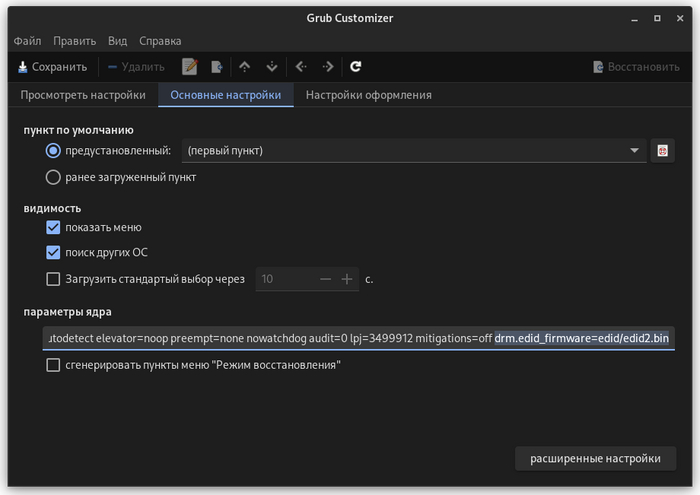Click the edit entry pencil icon
Viewport: 700px width, 495px height.
coord(190,67)
